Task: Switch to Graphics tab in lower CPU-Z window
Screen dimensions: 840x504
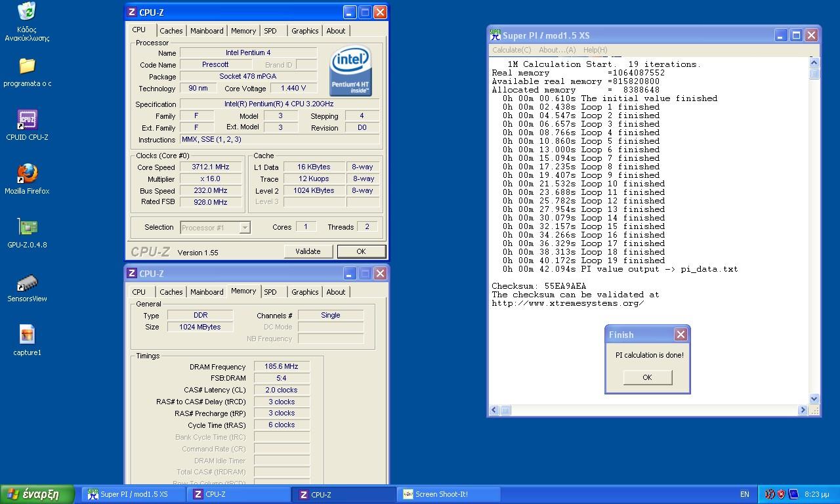Action: coord(304,292)
